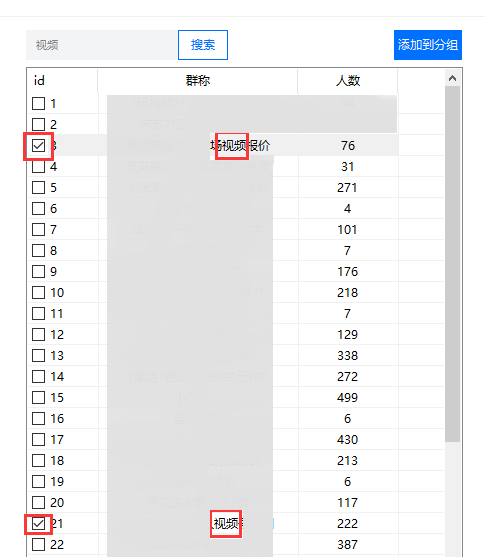485x557 pixels.
Task: Click the id column header
Action: click(x=63, y=81)
